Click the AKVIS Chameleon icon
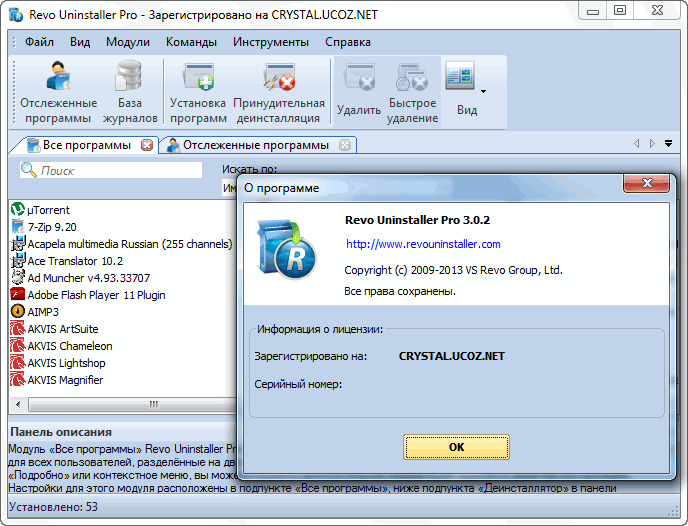This screenshot has width=688, height=526. tap(18, 346)
